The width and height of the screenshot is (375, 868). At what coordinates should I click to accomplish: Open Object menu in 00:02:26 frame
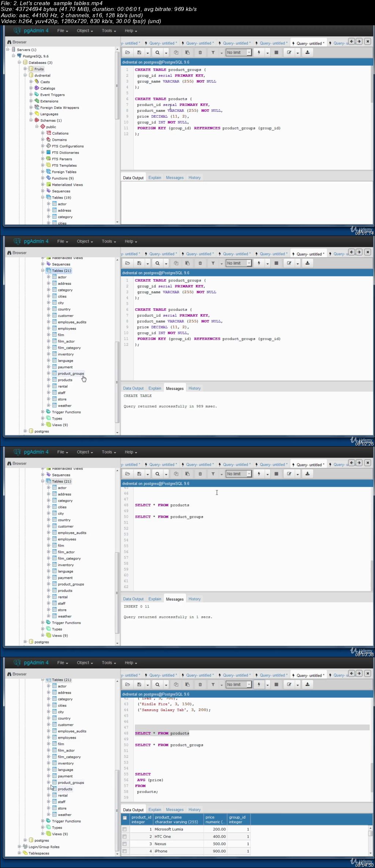pyautogui.click(x=85, y=241)
